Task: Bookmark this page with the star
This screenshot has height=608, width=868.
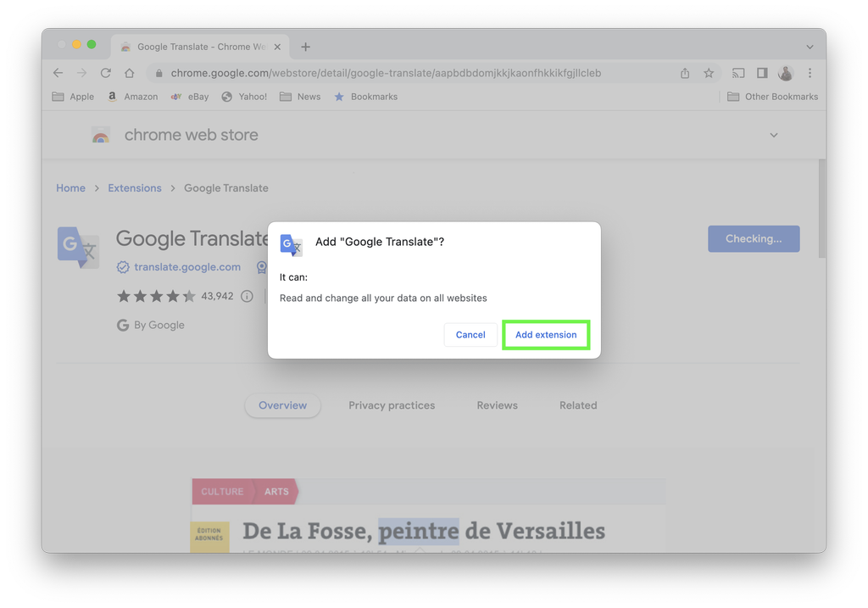Action: 709,73
